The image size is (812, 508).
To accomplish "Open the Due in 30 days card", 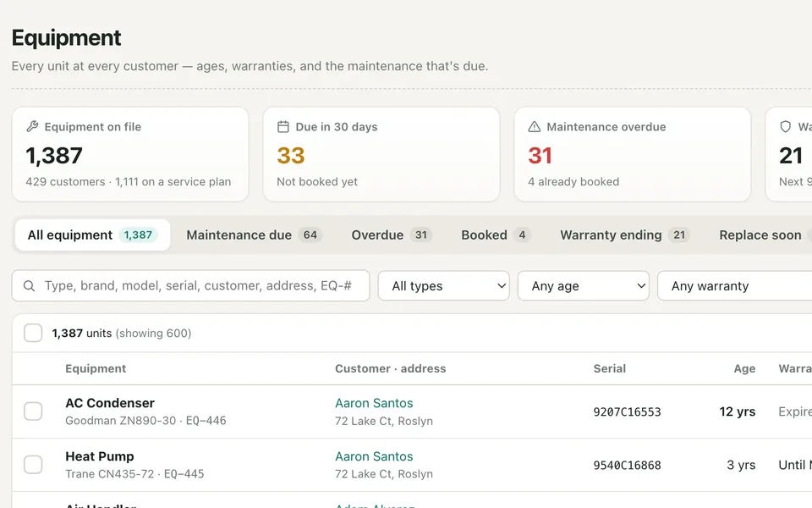I will (x=381, y=154).
